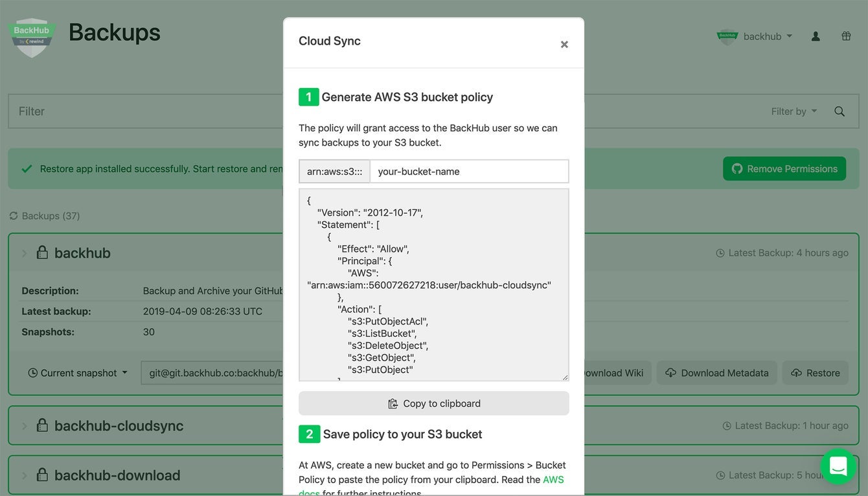Click the Remove Permissions button
Viewport: 868px width, 496px height.
[784, 168]
